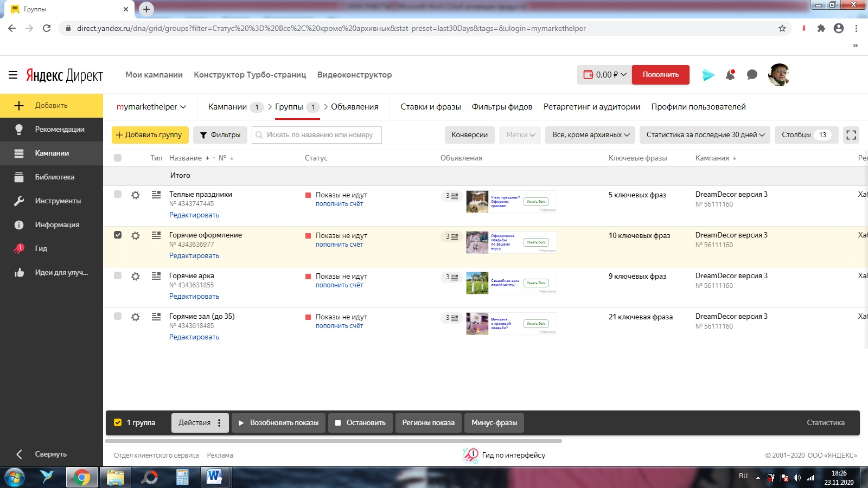Open the Фильтры button
Image resolution: width=868 pixels, height=488 pixels.
(220, 135)
